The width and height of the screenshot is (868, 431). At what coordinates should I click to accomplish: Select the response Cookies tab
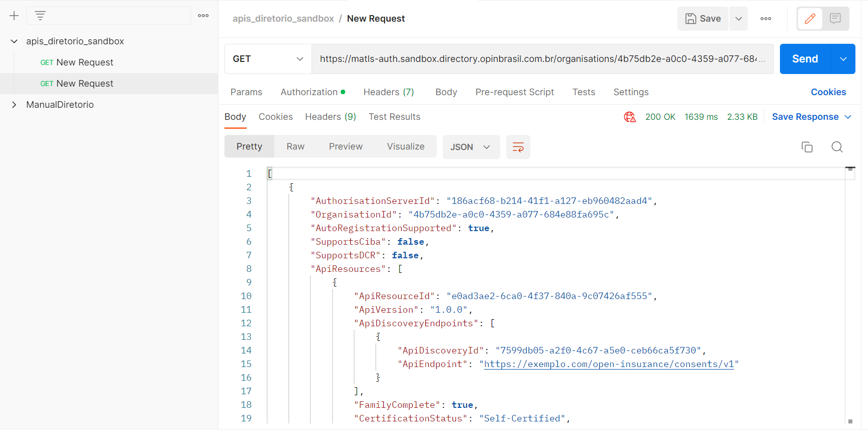[x=276, y=117]
